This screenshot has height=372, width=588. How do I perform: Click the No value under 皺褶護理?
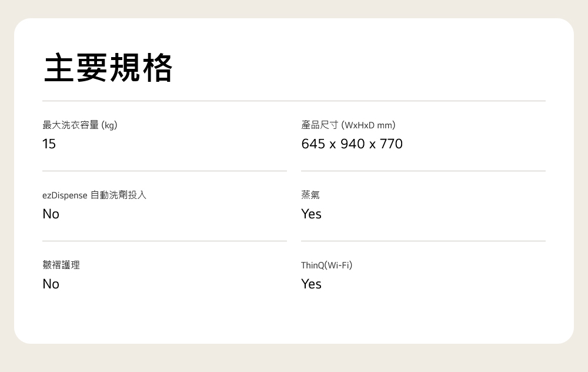(x=51, y=284)
